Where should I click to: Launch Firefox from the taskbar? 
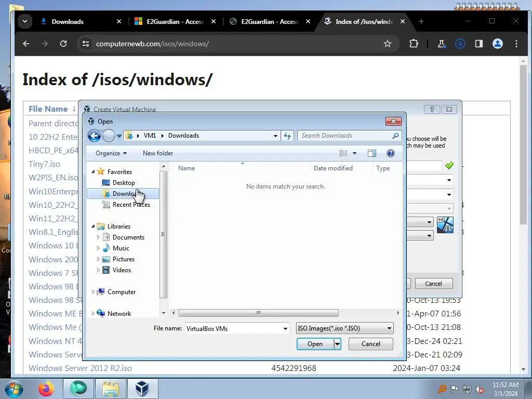pos(46,389)
